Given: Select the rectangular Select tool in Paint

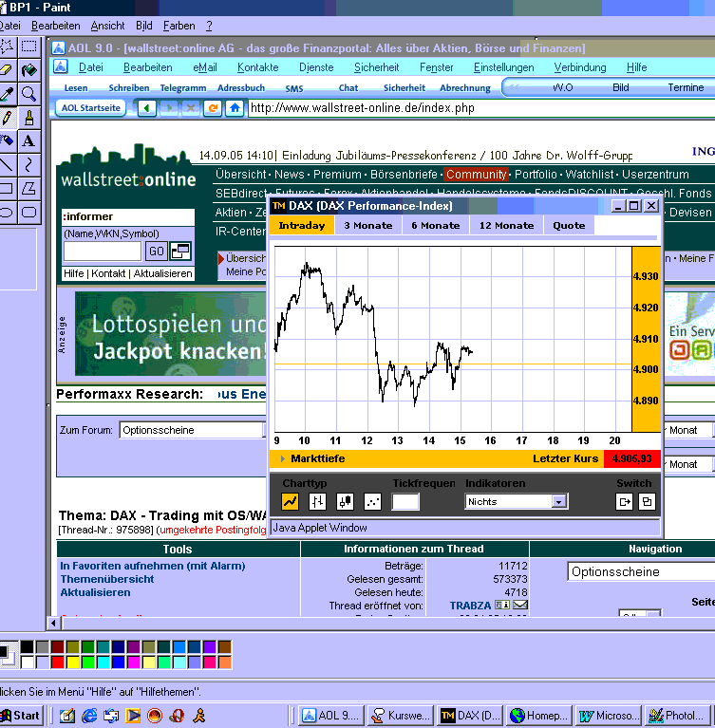Looking at the screenshot, I should click(x=28, y=47).
